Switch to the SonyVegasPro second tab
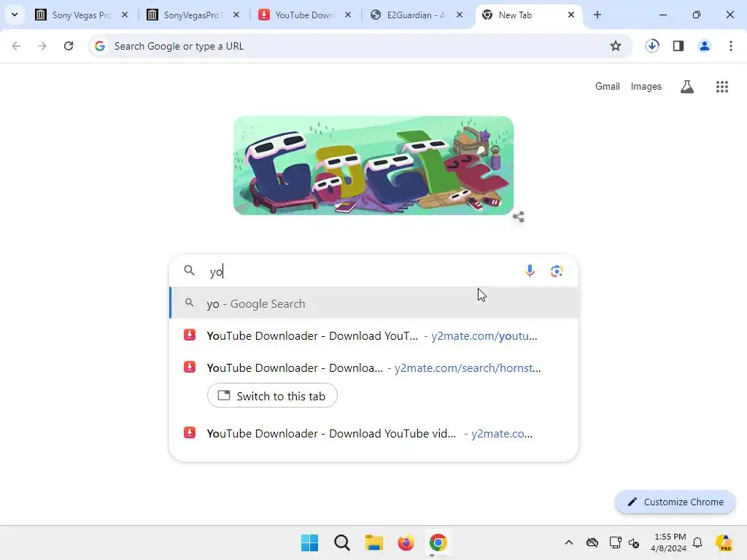This screenshot has width=747, height=560. click(x=194, y=15)
